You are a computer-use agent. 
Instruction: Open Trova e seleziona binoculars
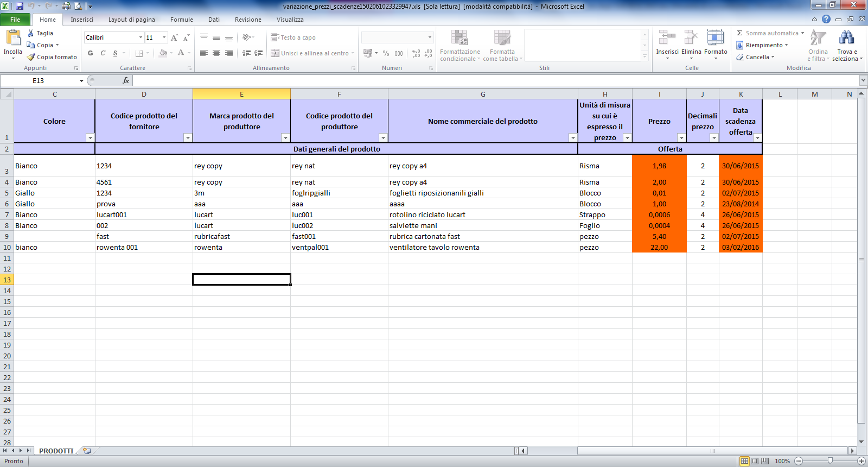847,46
